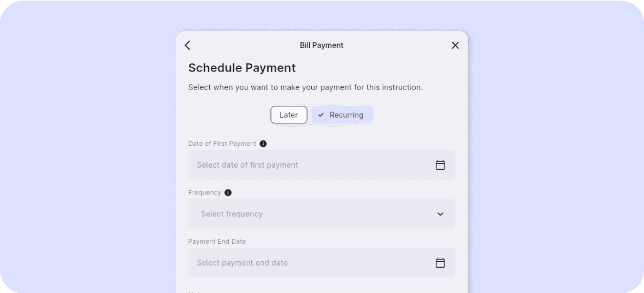Viewport: 644px width, 293px height.
Task: Open the Select frequency dropdown
Action: click(322, 214)
